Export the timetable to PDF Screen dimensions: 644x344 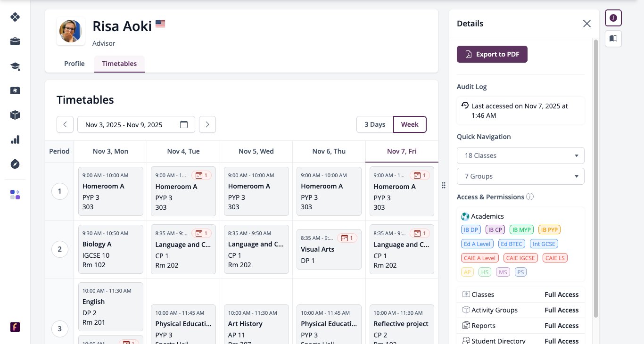tap(492, 54)
